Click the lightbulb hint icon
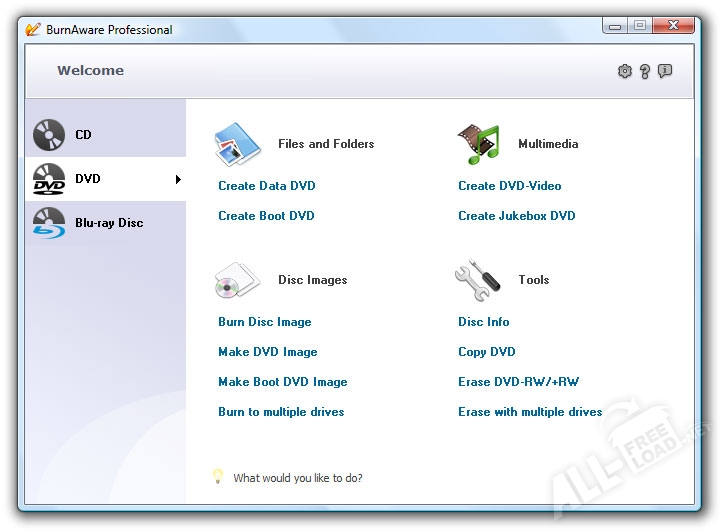 click(217, 477)
